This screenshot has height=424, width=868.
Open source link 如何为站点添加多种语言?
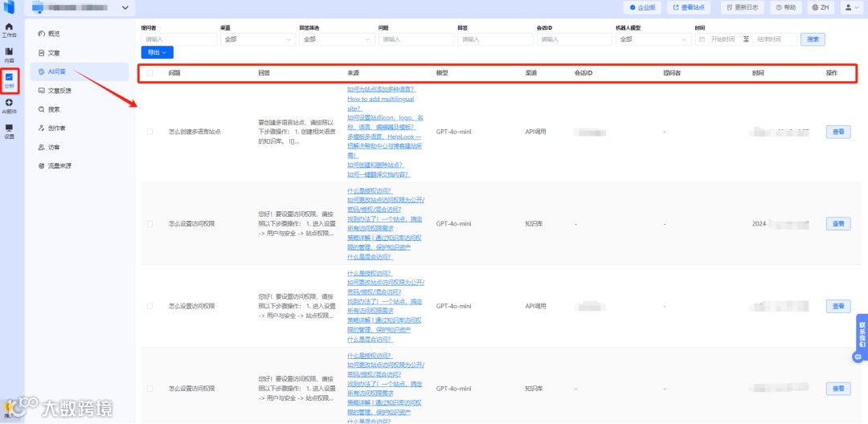click(382, 90)
